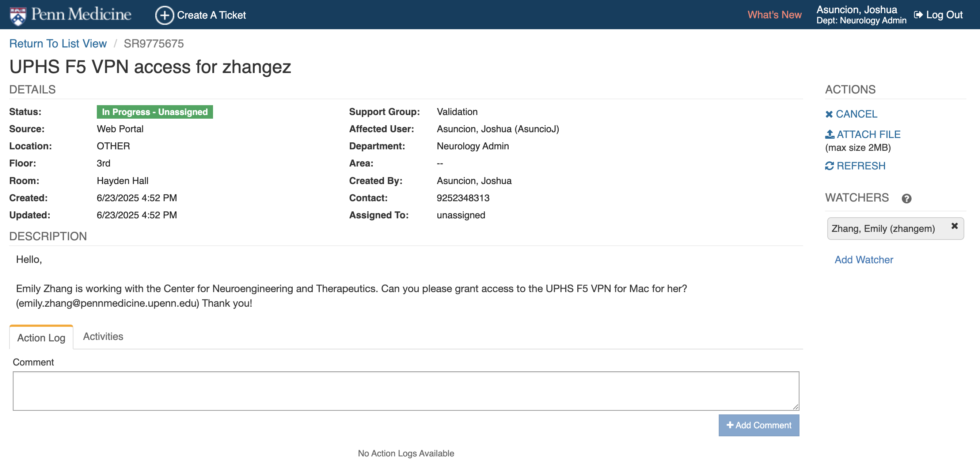This screenshot has width=980, height=471.
Task: Switch to the Activities tab
Action: point(103,336)
